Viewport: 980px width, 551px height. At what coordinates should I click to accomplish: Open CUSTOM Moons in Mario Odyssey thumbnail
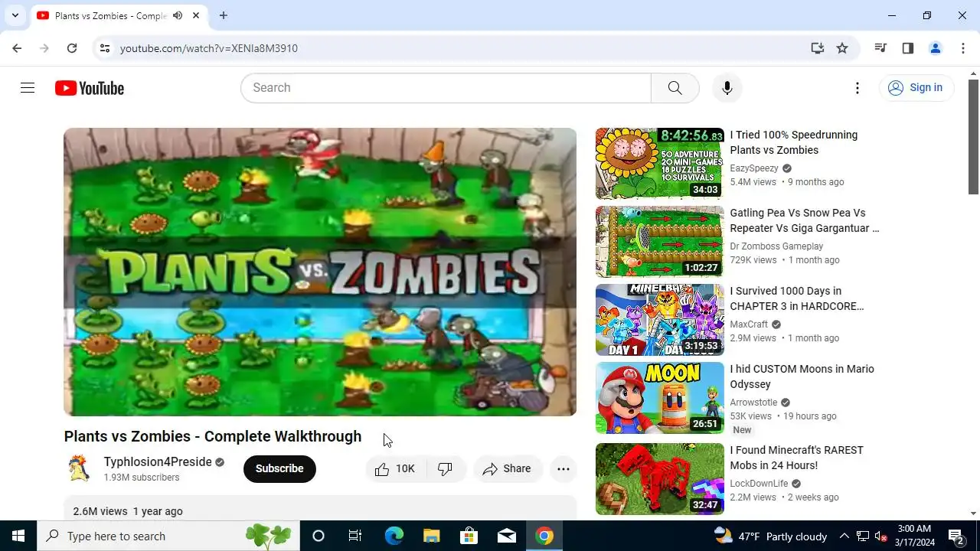(x=659, y=398)
